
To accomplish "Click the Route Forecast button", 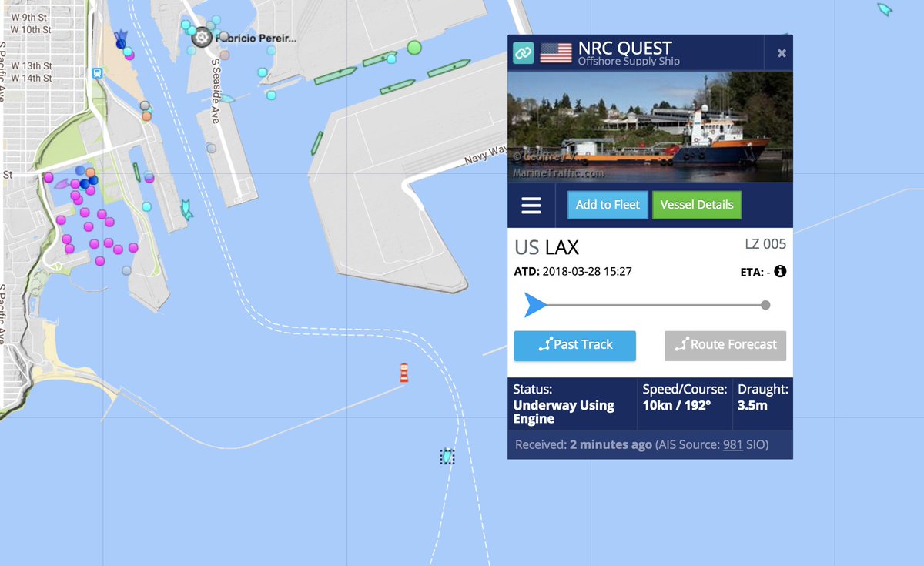I will [x=725, y=346].
